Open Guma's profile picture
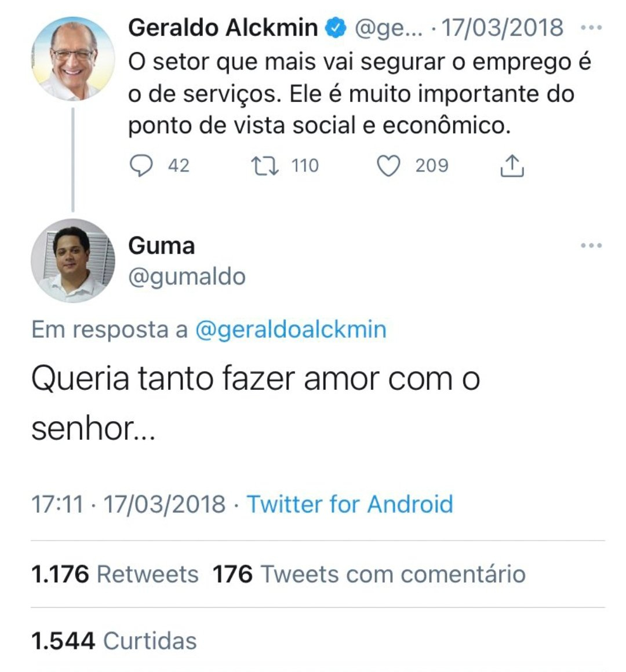This screenshot has width=626, height=672. [72, 261]
